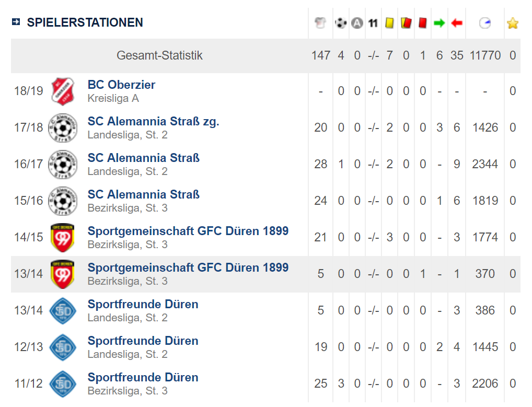Open the 13/14 Sportgemeinschaft GFC Düren link
The height and width of the screenshot is (407, 532).
pyautogui.click(x=188, y=268)
